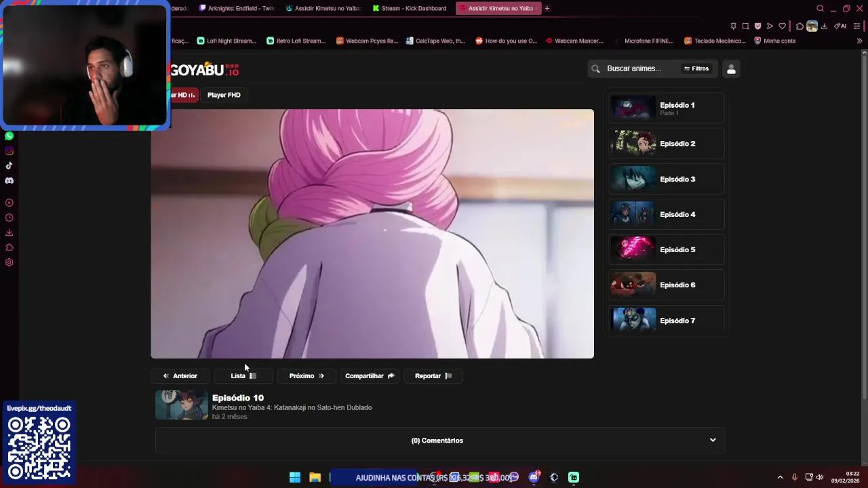This screenshot has height=488, width=868.
Task: Open Retro Lofi Stream bookmark
Action: tap(296, 41)
